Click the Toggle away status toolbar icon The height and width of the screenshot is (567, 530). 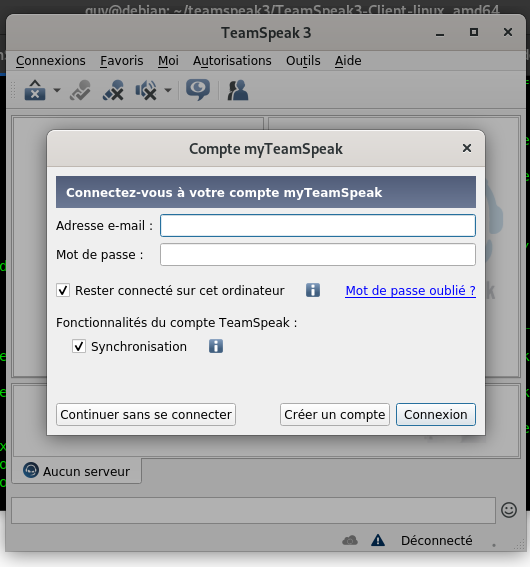coord(80,90)
